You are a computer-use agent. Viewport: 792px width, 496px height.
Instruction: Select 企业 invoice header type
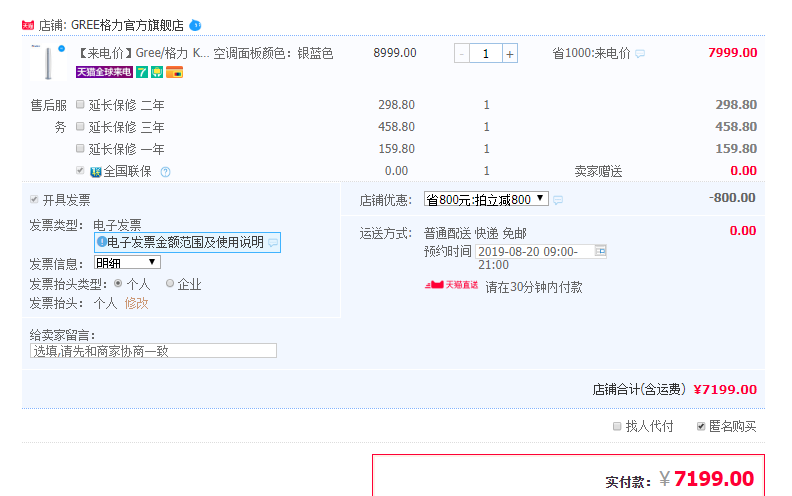[170, 284]
